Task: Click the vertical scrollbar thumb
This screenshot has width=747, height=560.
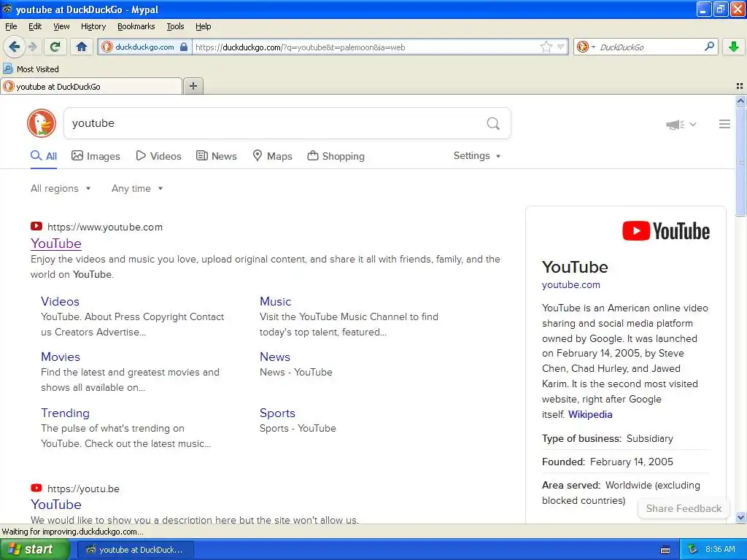Action: [x=740, y=162]
